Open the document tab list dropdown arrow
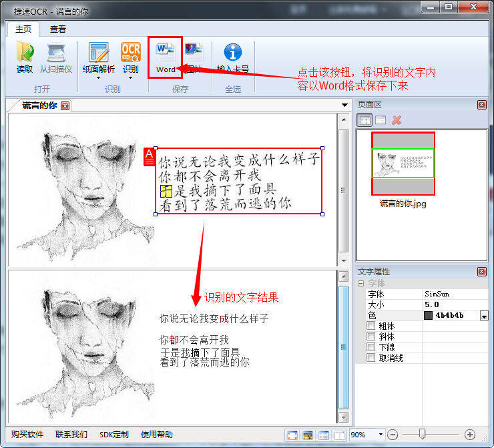 tap(344, 105)
